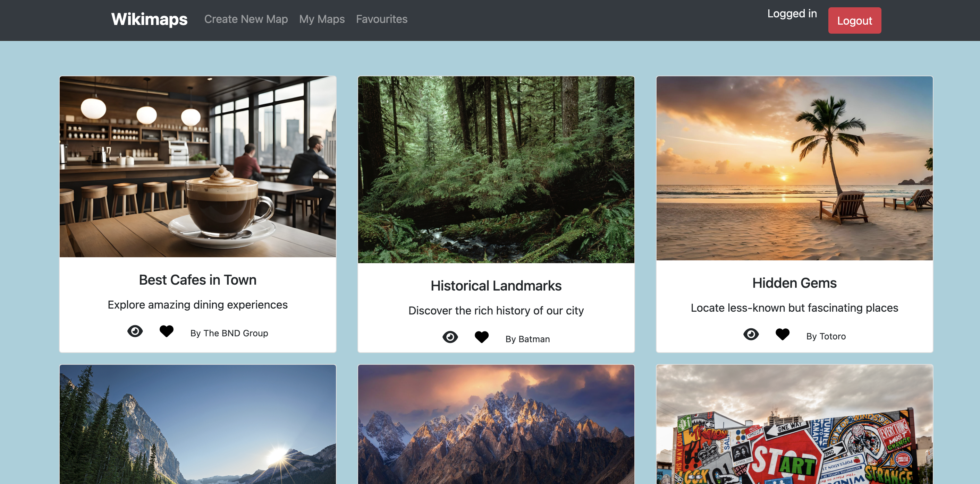
Task: Click the Wikimaps logo home link
Action: pos(149,19)
